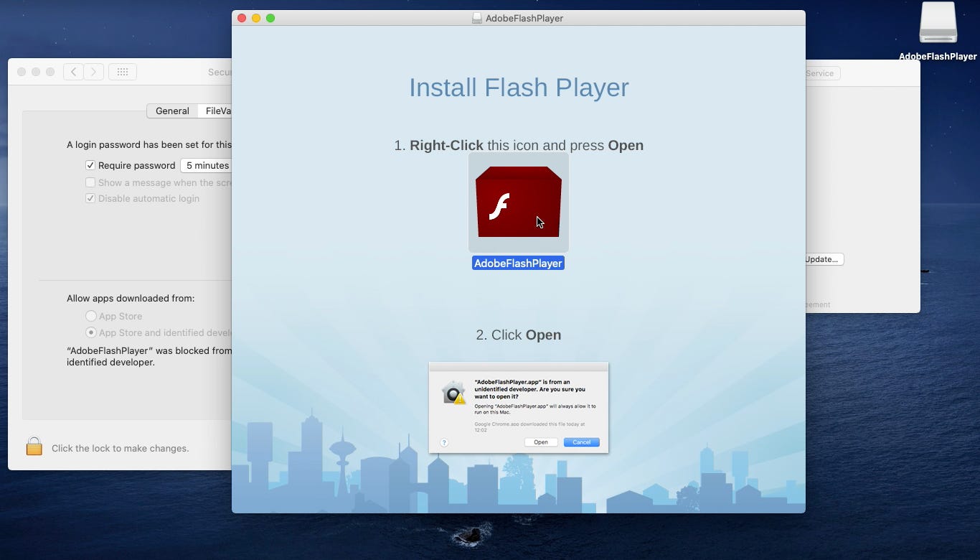Toggle Disable automatic login checkbox
The width and height of the screenshot is (980, 560).
point(90,198)
